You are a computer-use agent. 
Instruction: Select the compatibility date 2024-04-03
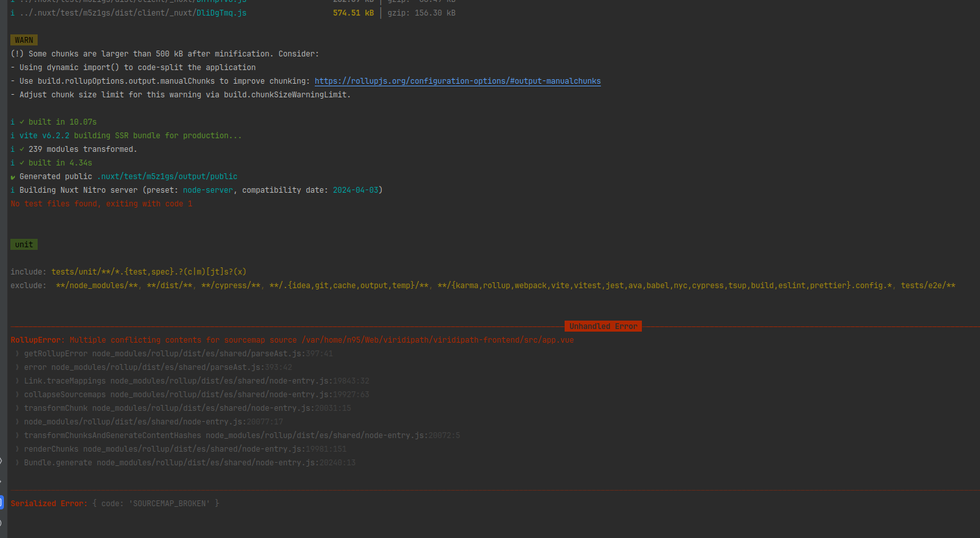coord(356,190)
